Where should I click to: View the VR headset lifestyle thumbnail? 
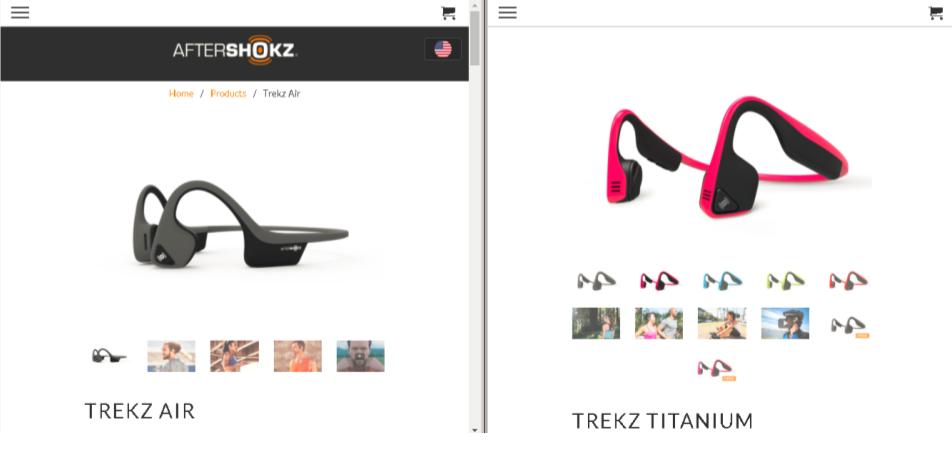click(785, 323)
